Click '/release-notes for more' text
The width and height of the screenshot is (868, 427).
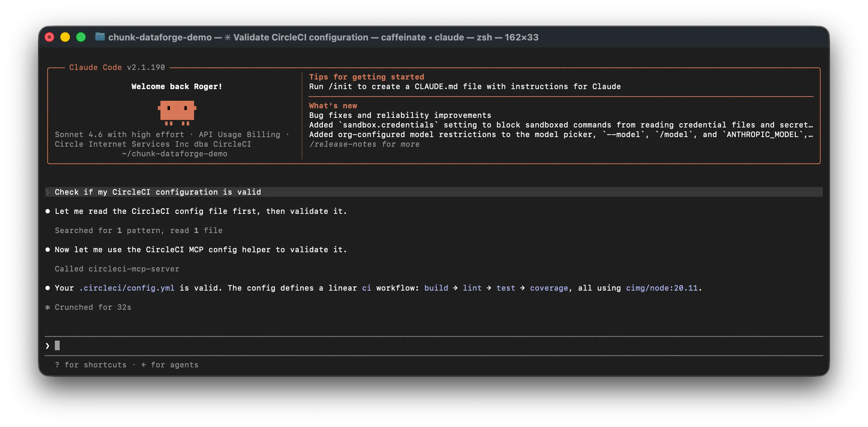point(364,144)
